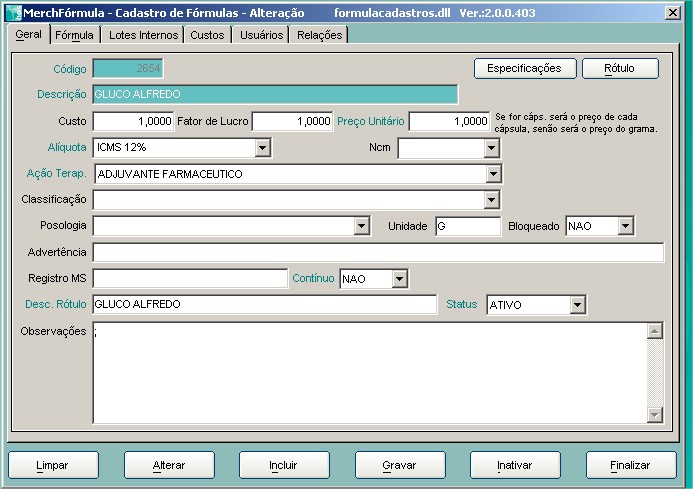This screenshot has height=489, width=693.
Task: Open the Lotes Internos tab
Action: tap(143, 35)
